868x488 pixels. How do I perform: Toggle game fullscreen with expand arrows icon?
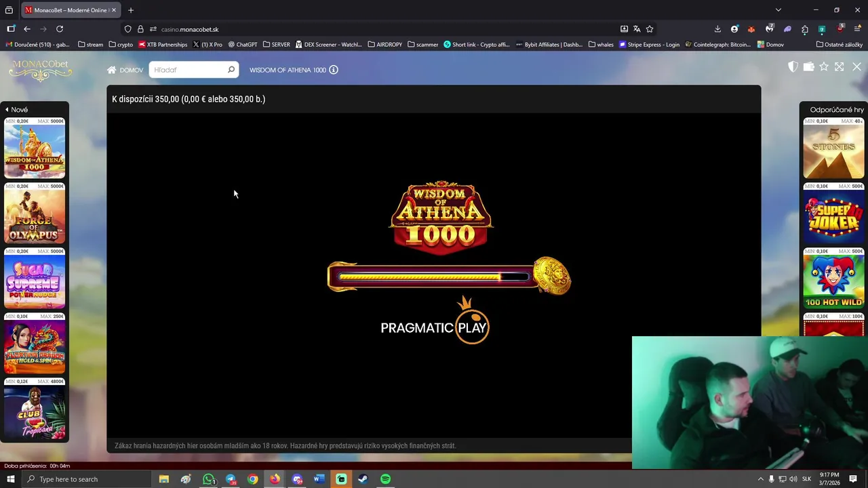pos(840,66)
